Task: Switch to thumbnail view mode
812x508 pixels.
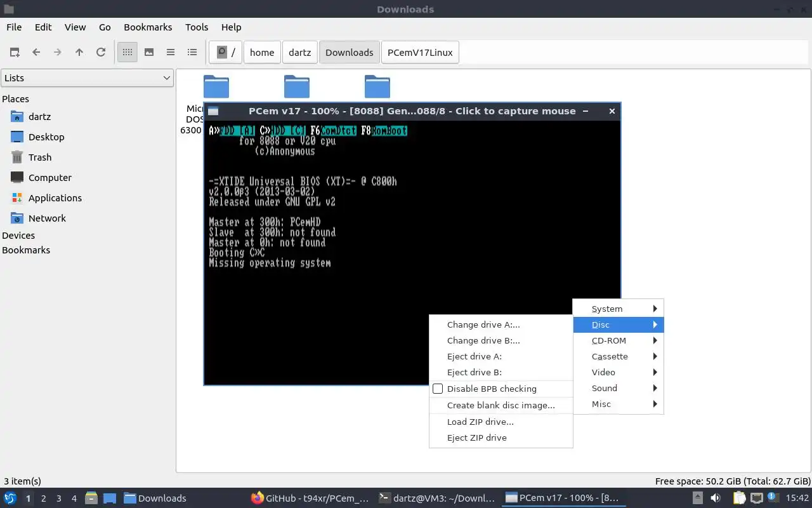Action: pos(149,52)
